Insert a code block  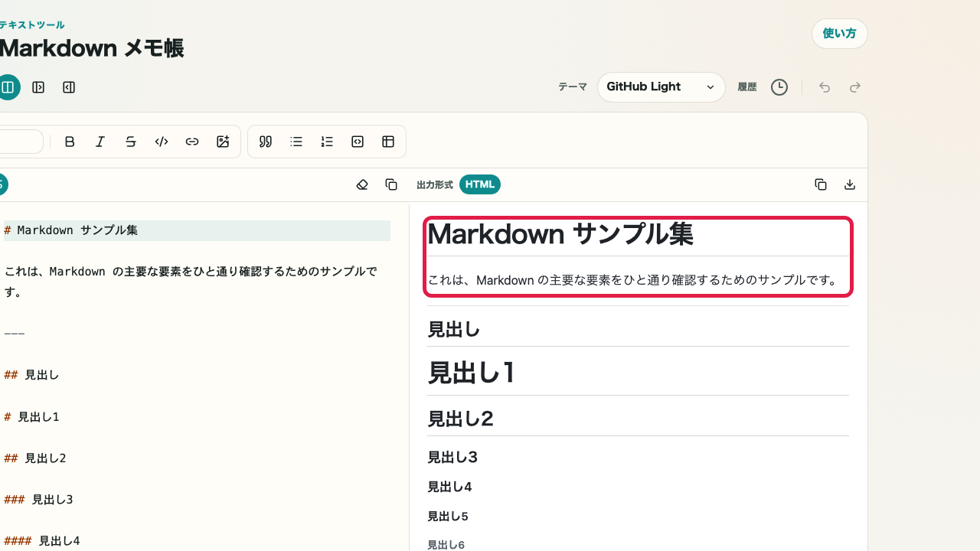[x=358, y=142]
